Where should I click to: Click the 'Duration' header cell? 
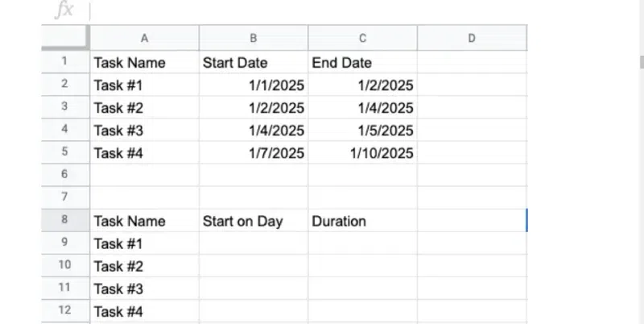pos(362,221)
